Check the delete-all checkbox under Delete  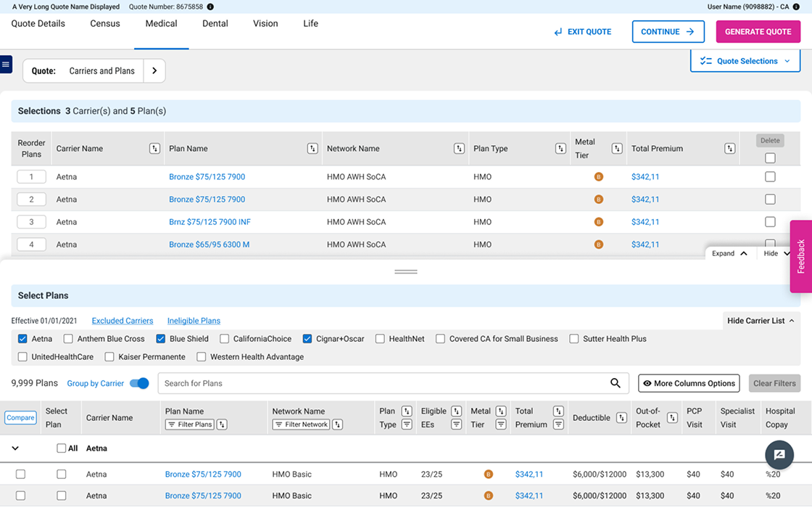pyautogui.click(x=770, y=157)
